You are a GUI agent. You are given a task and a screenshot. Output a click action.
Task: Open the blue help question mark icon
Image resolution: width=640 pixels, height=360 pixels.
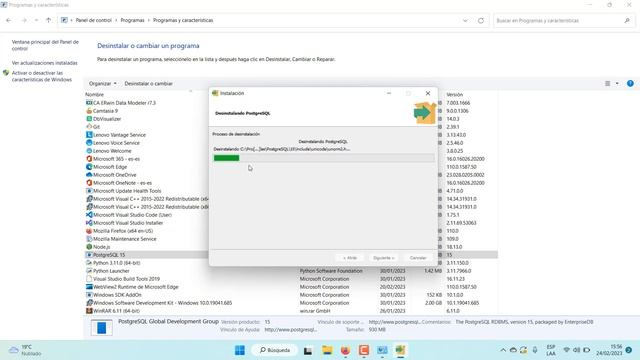click(630, 83)
